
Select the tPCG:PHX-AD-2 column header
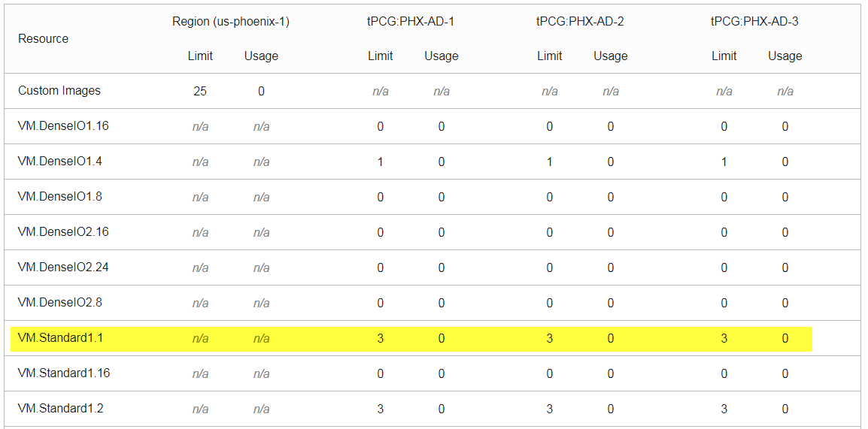tap(580, 22)
